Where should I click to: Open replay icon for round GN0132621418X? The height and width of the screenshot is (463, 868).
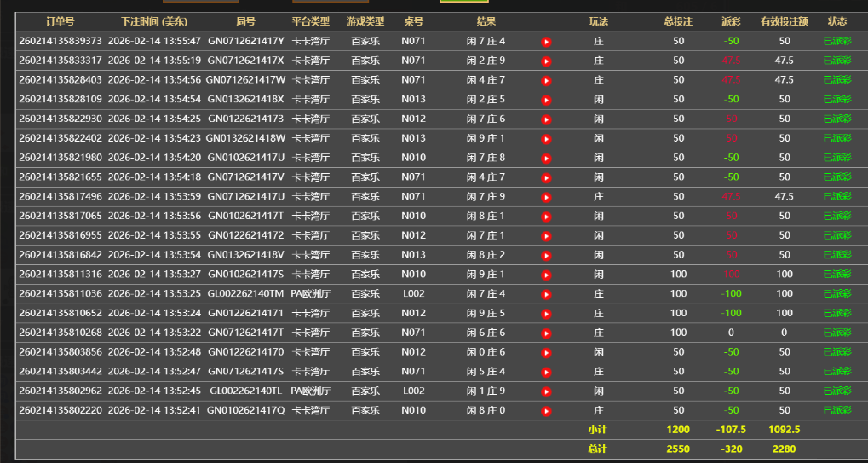[547, 100]
